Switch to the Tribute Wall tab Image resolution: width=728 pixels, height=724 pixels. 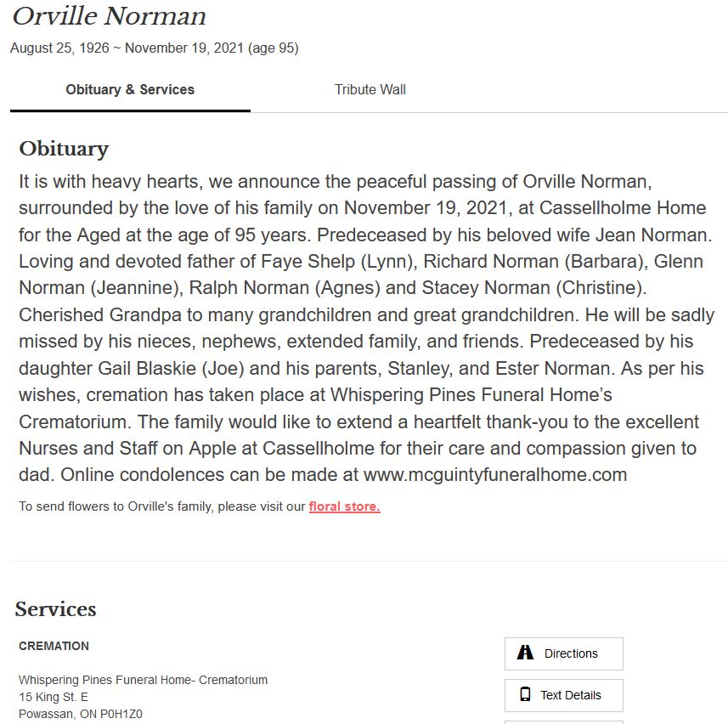coord(370,89)
